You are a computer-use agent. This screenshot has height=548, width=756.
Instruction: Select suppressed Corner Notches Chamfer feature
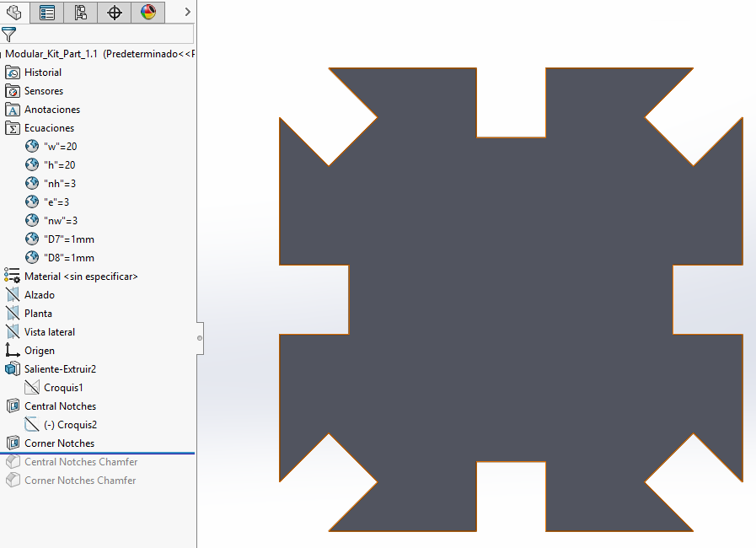point(80,481)
